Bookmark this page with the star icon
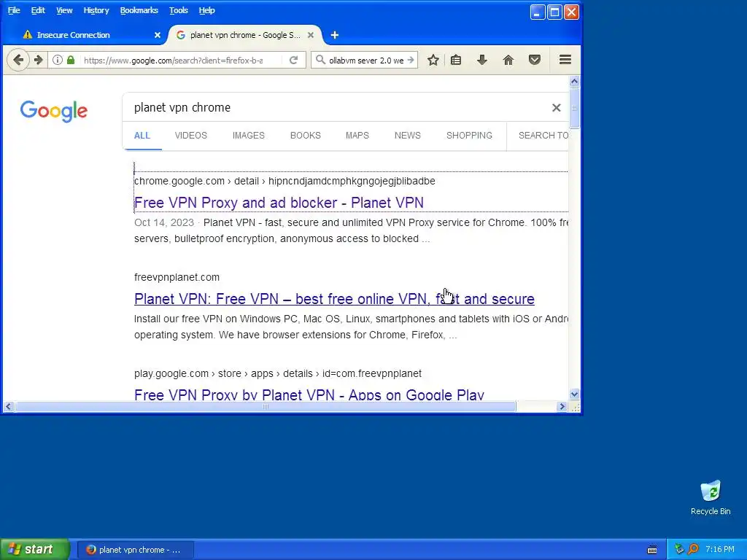747x560 pixels. 433,60
